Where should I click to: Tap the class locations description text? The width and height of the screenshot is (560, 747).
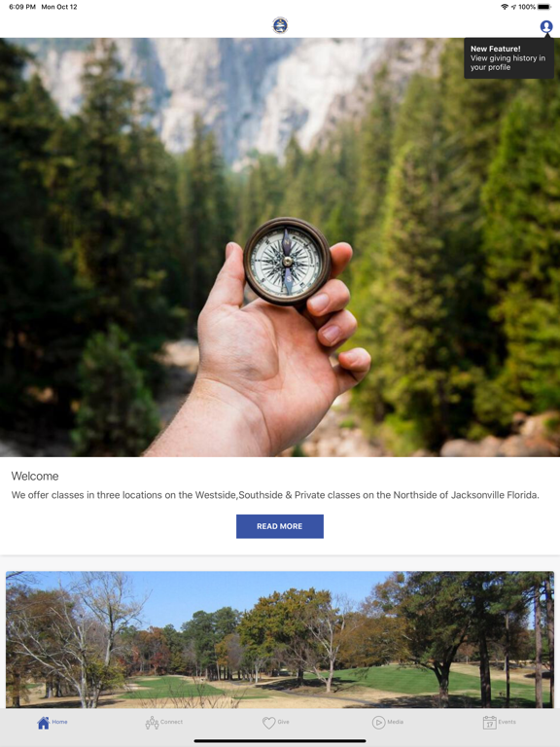[x=275, y=495]
